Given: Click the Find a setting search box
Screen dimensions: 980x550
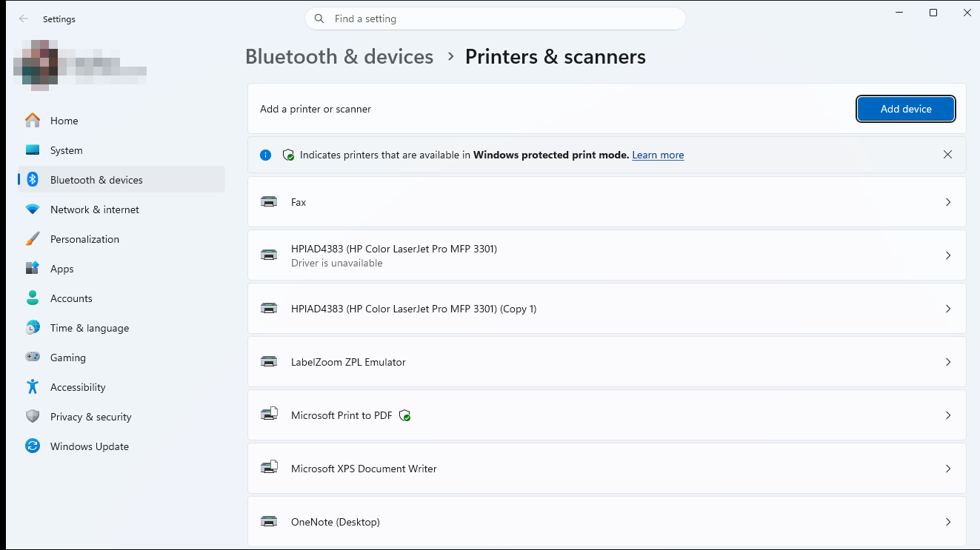Looking at the screenshot, I should 496,19.
